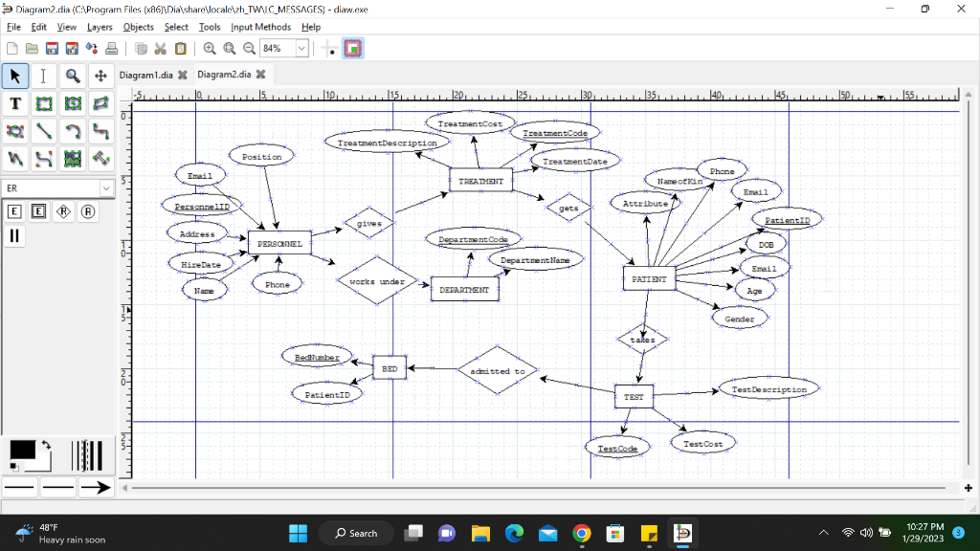Open the Layers menu
Screen dimensions: 980x551
[x=100, y=27]
